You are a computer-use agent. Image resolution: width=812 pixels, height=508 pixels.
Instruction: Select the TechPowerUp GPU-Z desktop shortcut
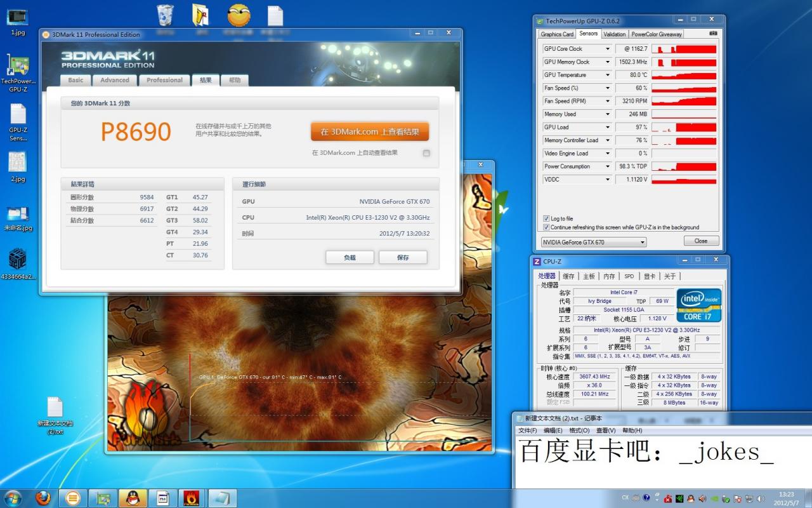point(18,74)
